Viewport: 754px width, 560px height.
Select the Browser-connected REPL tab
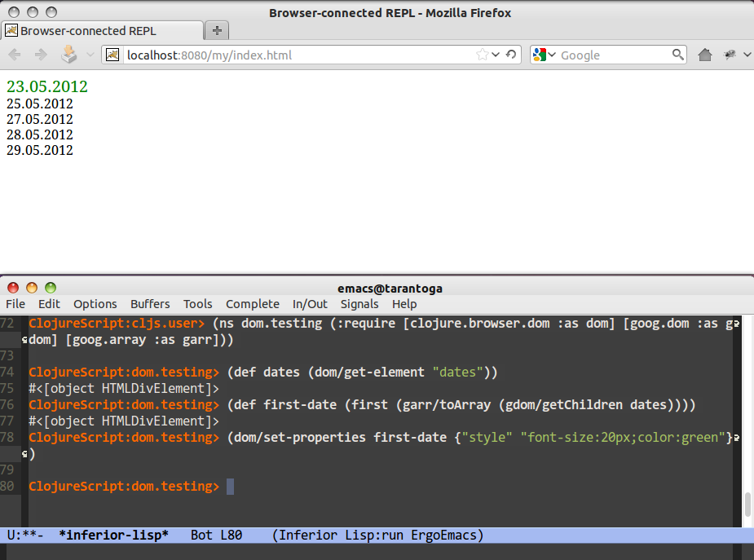(x=103, y=31)
